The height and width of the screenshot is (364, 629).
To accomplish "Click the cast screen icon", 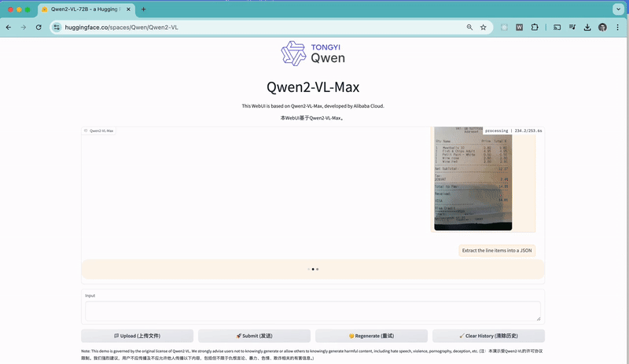I will 557,28.
